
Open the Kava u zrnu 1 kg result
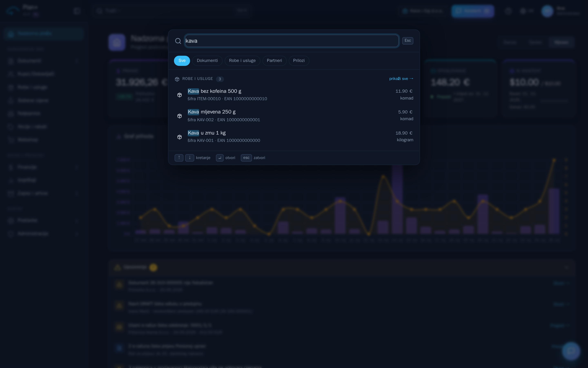tap(294, 137)
